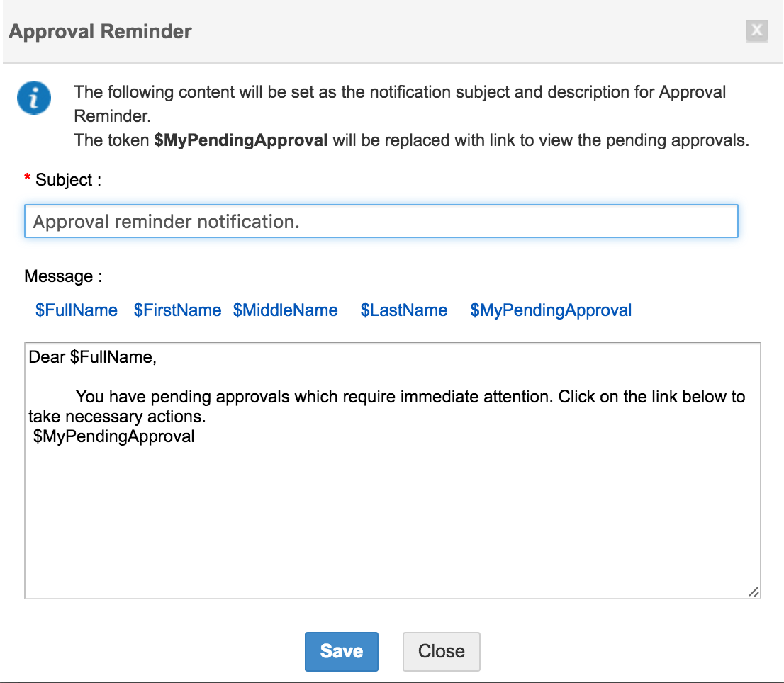Insert the $MiddleName token
The height and width of the screenshot is (683, 784).
285,310
